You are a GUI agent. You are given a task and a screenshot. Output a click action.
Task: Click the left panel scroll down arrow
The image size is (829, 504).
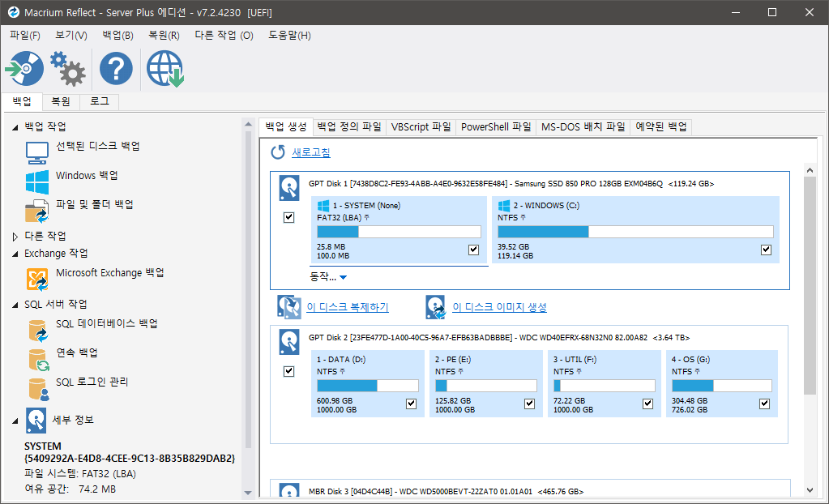coord(248,493)
